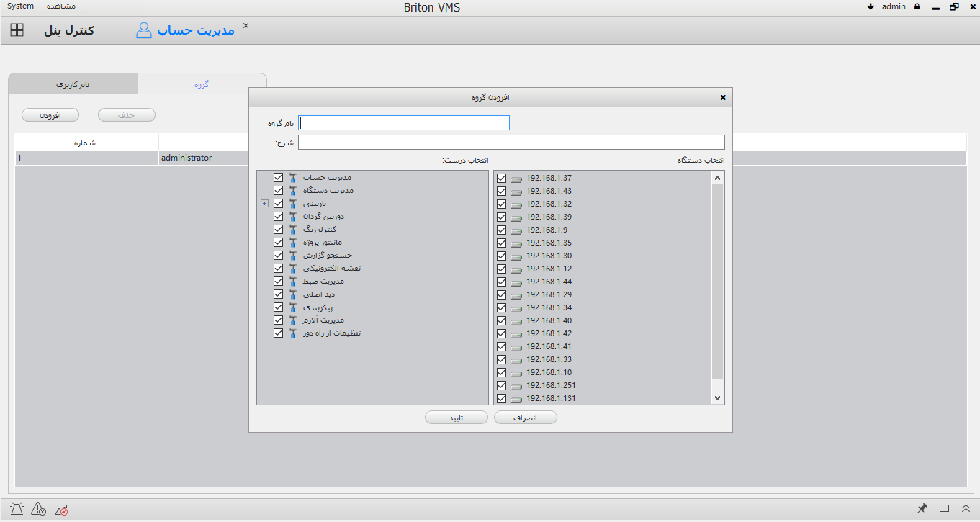Click the full screen rectangle icon at bottom
The height and width of the screenshot is (522, 980).
click(x=945, y=508)
